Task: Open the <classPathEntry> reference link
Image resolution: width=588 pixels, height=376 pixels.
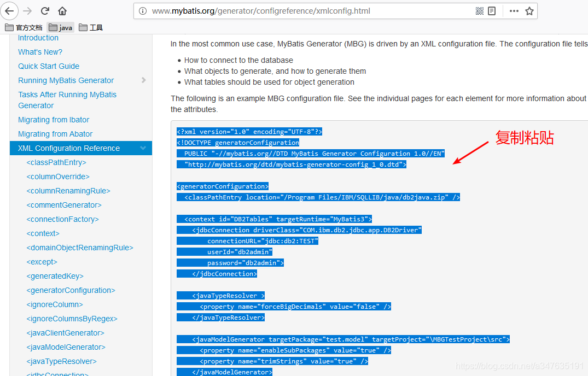Action: coord(56,162)
